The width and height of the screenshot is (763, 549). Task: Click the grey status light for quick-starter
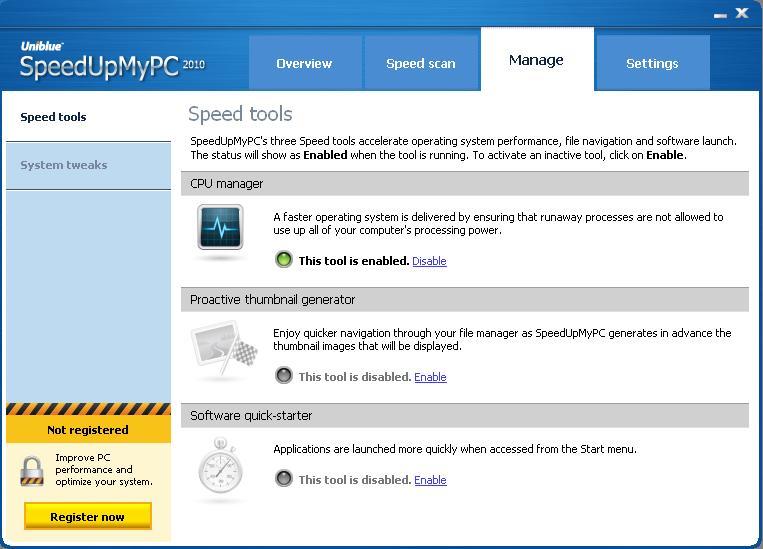(284, 478)
